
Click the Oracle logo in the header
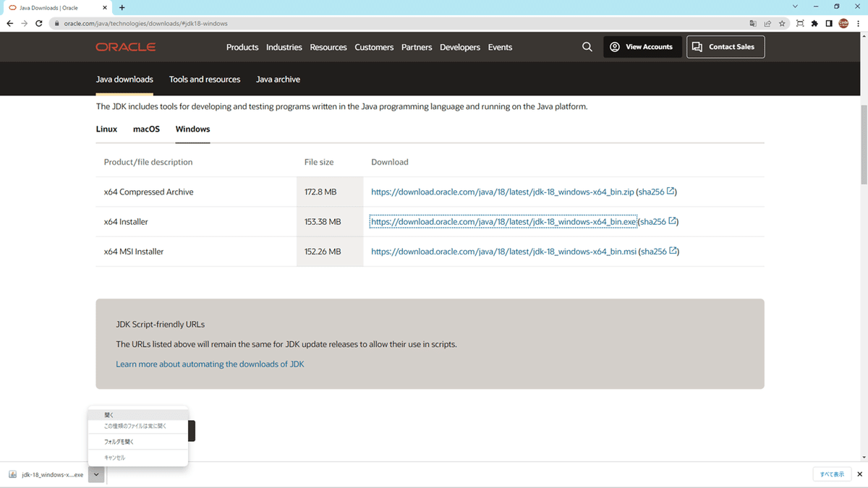[x=125, y=47]
